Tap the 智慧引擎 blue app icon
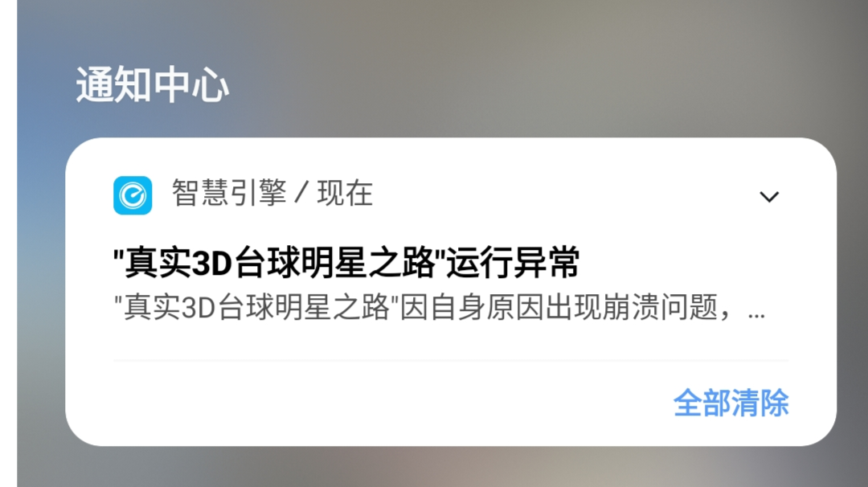The width and height of the screenshot is (868, 487). 133,195
